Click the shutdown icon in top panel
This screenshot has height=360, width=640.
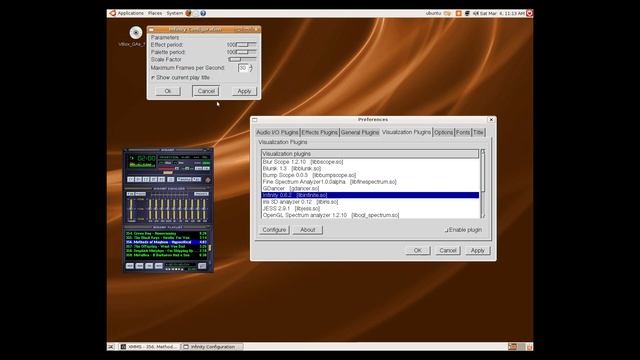[x=529, y=13]
